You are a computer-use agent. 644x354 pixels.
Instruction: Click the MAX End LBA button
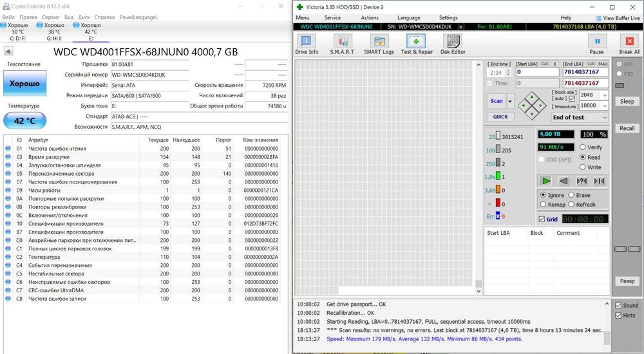pos(603,64)
